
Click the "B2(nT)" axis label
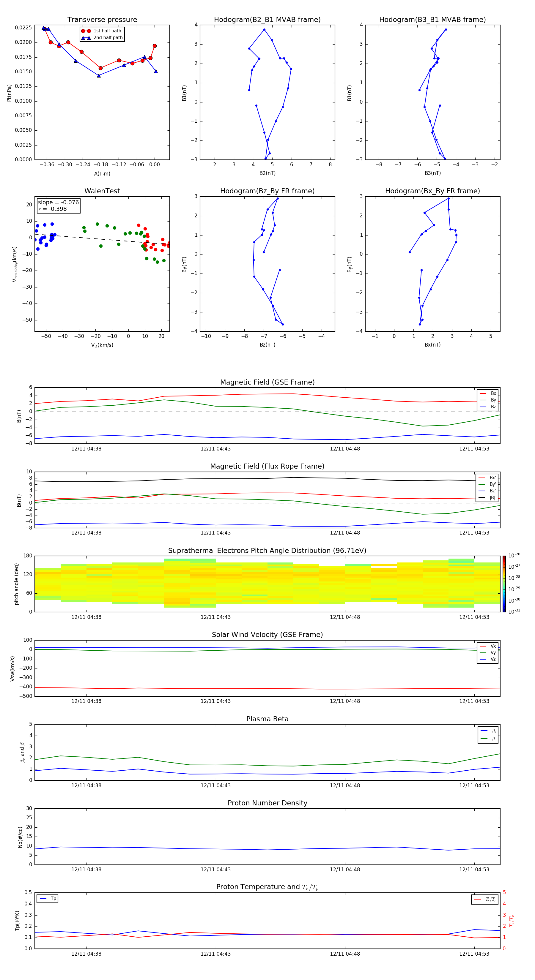pyautogui.click(x=267, y=173)
